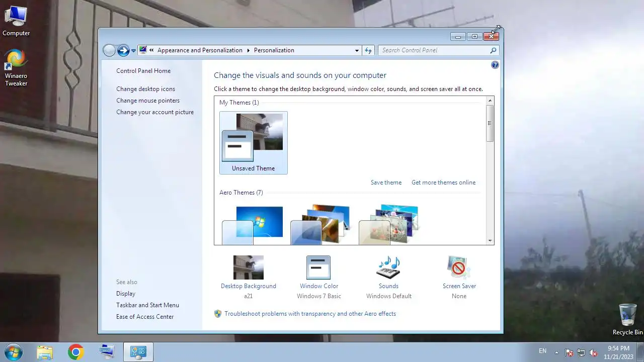Screen dimensions: 644x362
Task: Select the Appearance and Personalization breadcrumb
Action: click(x=200, y=50)
